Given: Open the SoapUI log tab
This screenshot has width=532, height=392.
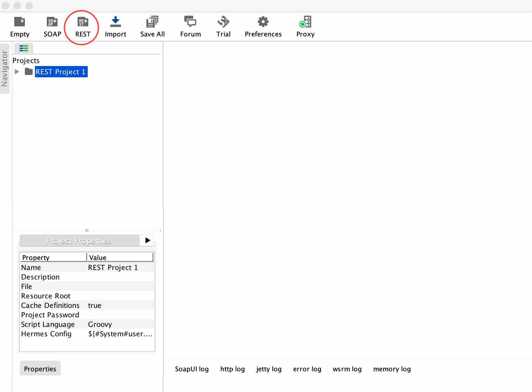Looking at the screenshot, I should [192, 369].
